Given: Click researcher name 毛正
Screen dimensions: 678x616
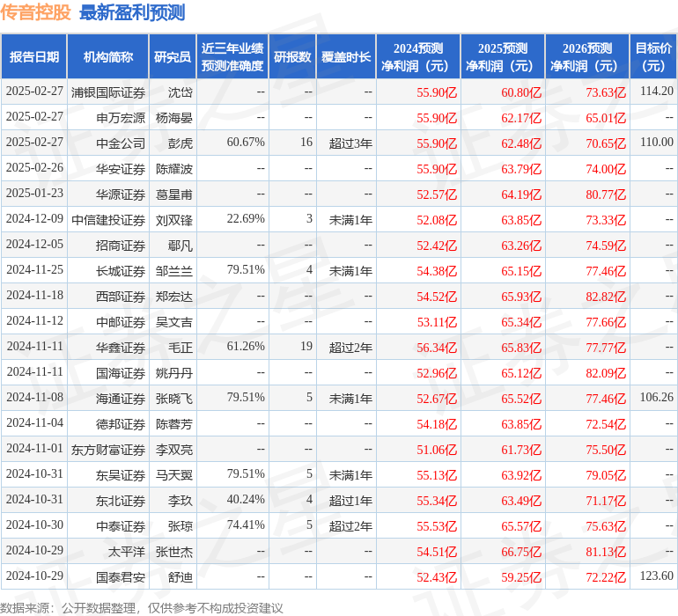Looking at the screenshot, I should pyautogui.click(x=181, y=347).
